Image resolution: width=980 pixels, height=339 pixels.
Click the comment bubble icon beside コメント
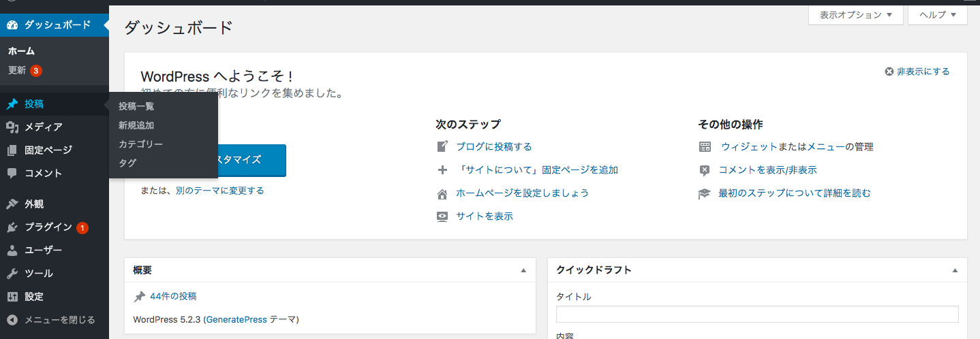click(12, 174)
